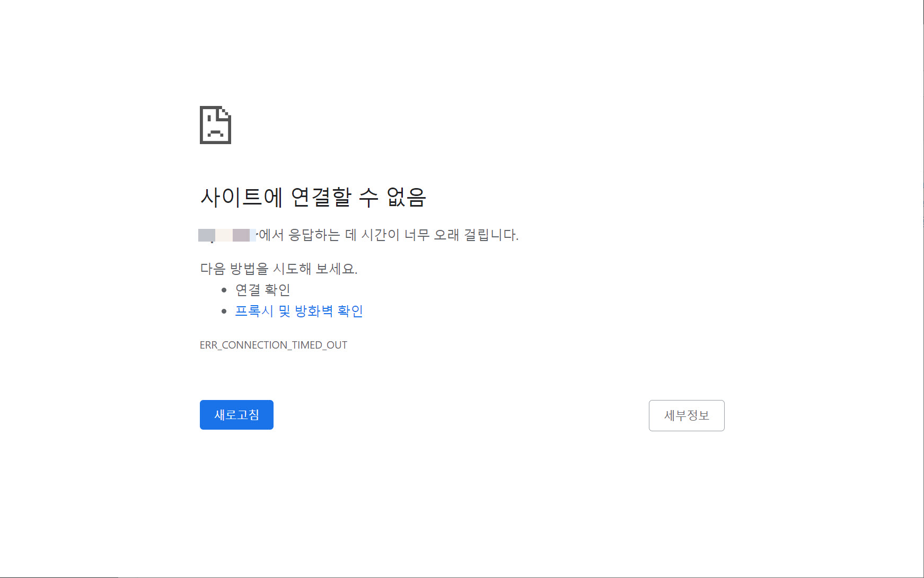This screenshot has height=578, width=924.
Task: Select the 다음 방법을 시도해 보세요 text
Action: click(x=279, y=269)
